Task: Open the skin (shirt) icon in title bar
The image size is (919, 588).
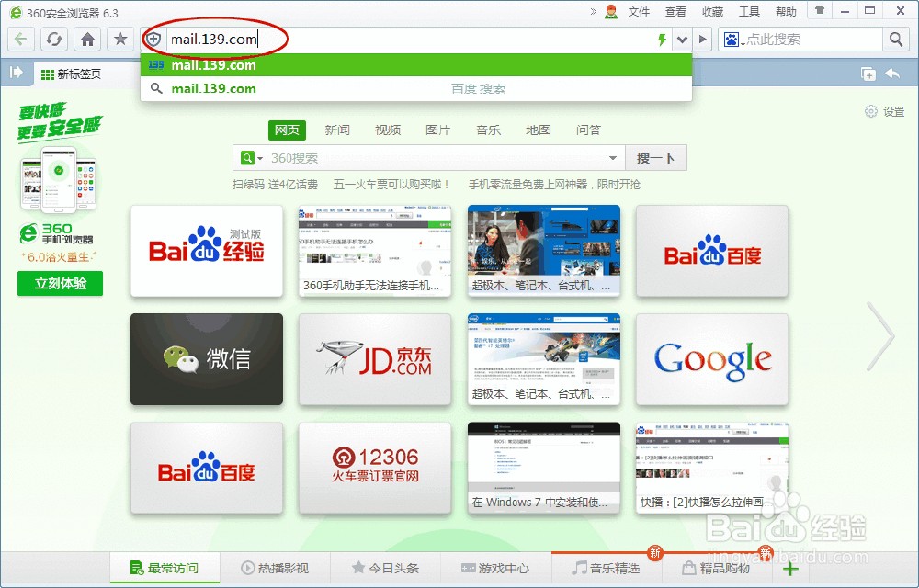Action: (x=820, y=10)
